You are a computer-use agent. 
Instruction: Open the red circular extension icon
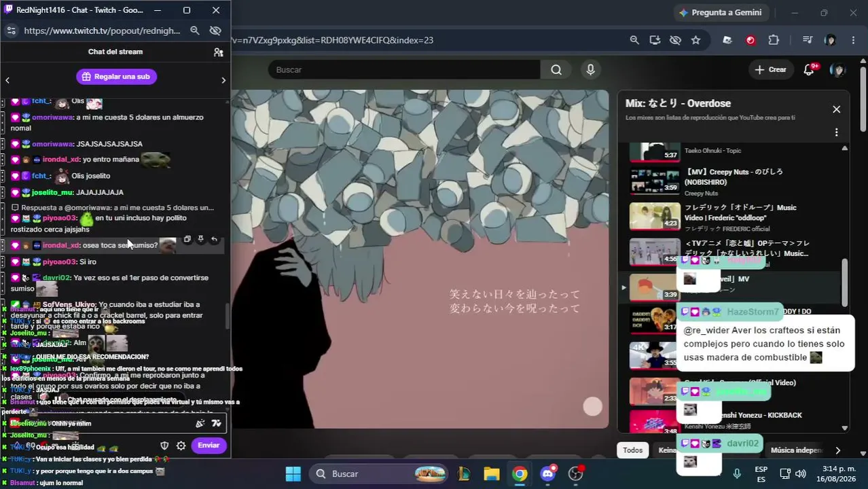[x=751, y=40]
